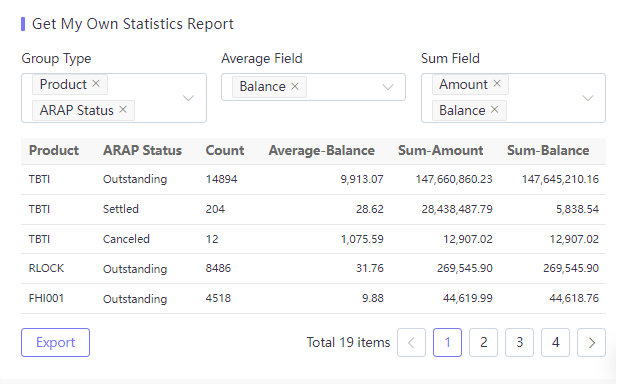
Task: Click the Product column header
Action: 54,151
